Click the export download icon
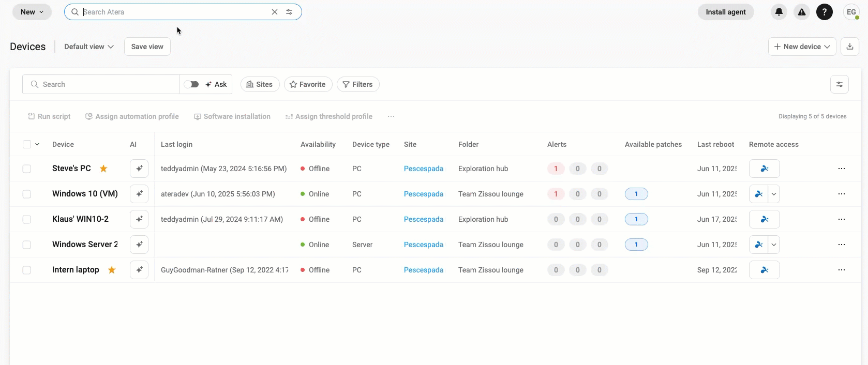This screenshot has width=868, height=365. pos(850,47)
